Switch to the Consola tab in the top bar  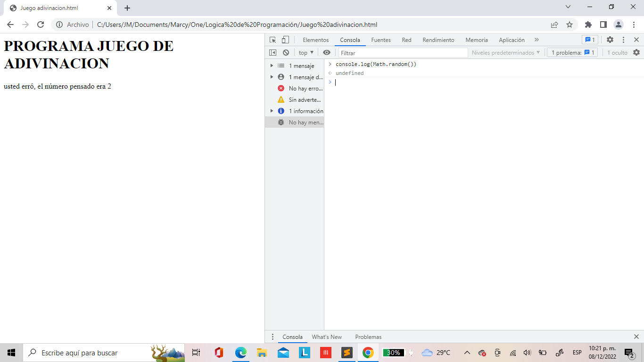pos(350,40)
